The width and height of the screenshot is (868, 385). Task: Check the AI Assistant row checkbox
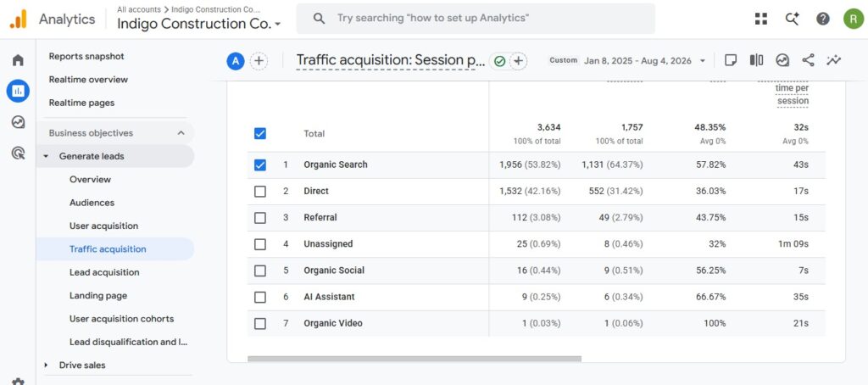click(x=259, y=297)
